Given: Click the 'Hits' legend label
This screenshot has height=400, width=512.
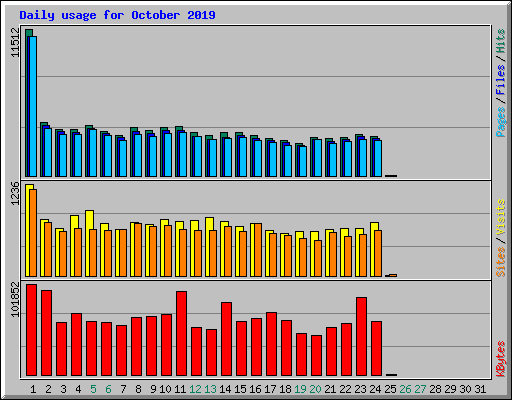Looking at the screenshot, I should [501, 41].
